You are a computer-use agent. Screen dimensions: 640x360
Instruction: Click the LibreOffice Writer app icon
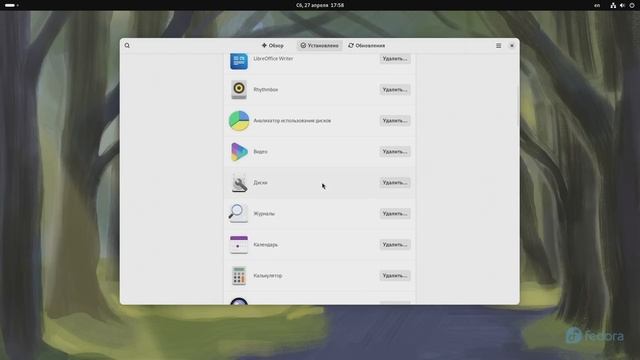tap(239, 60)
